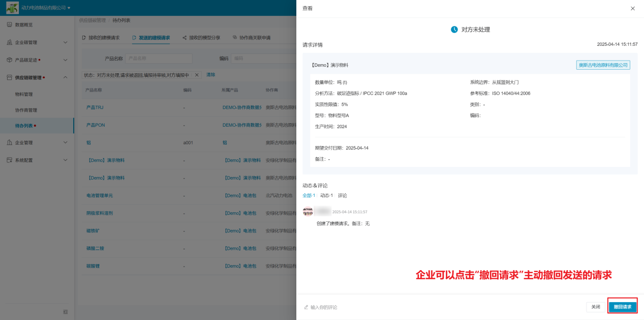Click the 企业碳管理 sidebar icon
This screenshot has width=644, height=320.
[x=9, y=42]
